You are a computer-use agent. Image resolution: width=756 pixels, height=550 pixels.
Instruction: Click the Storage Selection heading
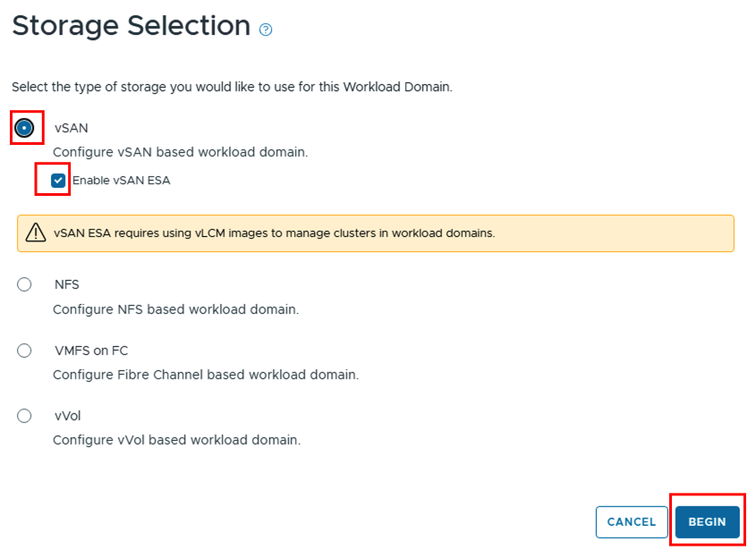[132, 26]
